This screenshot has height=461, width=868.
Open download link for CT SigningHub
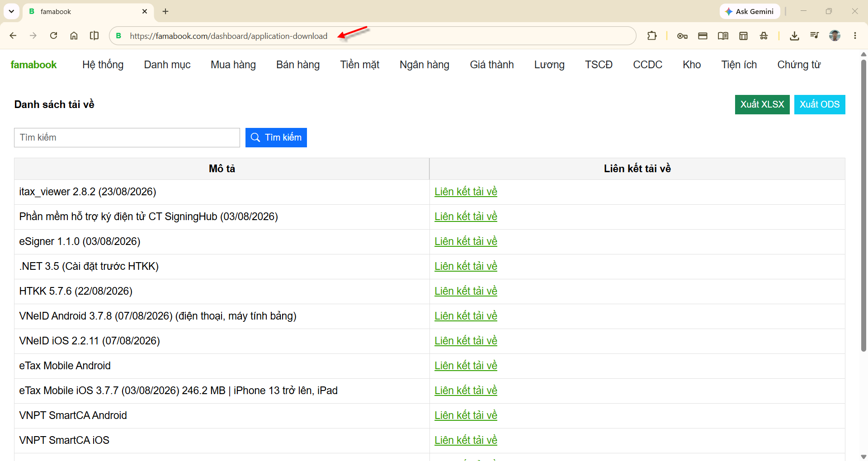[466, 216]
